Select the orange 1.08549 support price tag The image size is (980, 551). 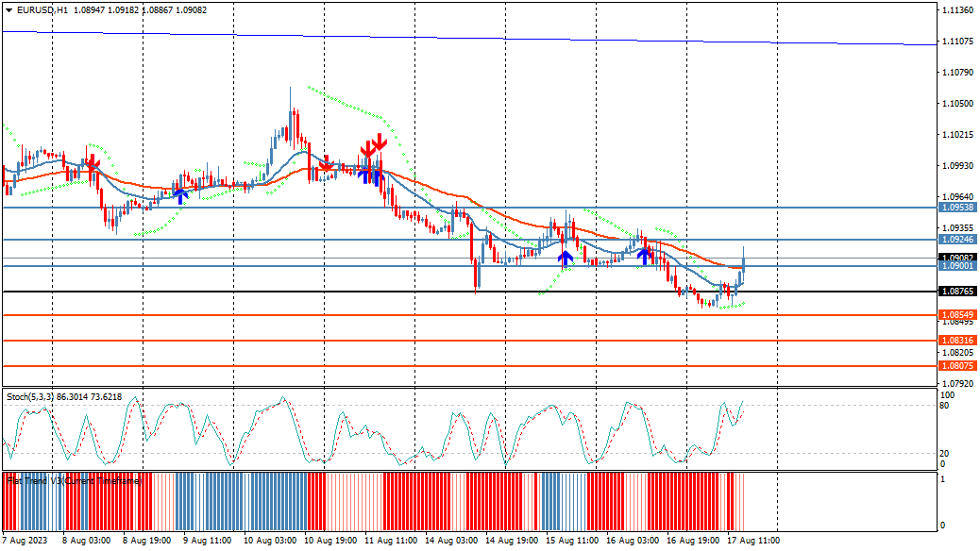[x=957, y=315]
